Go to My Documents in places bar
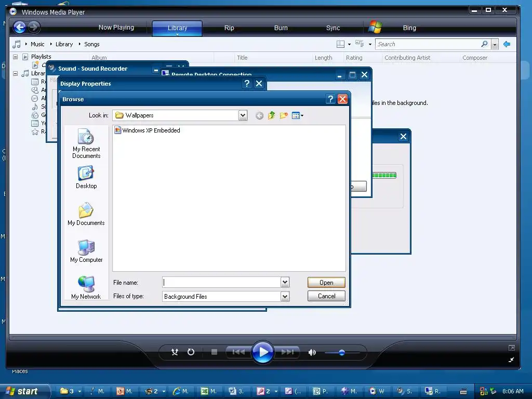532x399 pixels. (x=86, y=214)
